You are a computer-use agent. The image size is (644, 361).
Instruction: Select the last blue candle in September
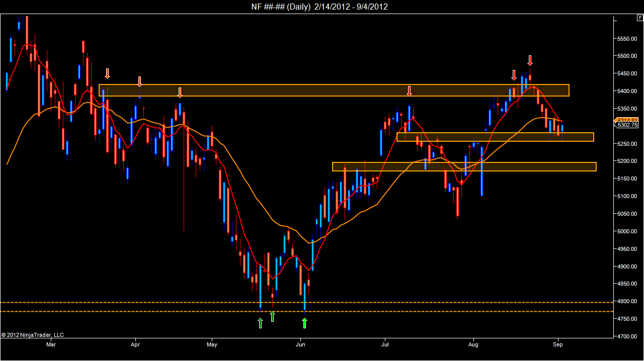click(x=562, y=128)
